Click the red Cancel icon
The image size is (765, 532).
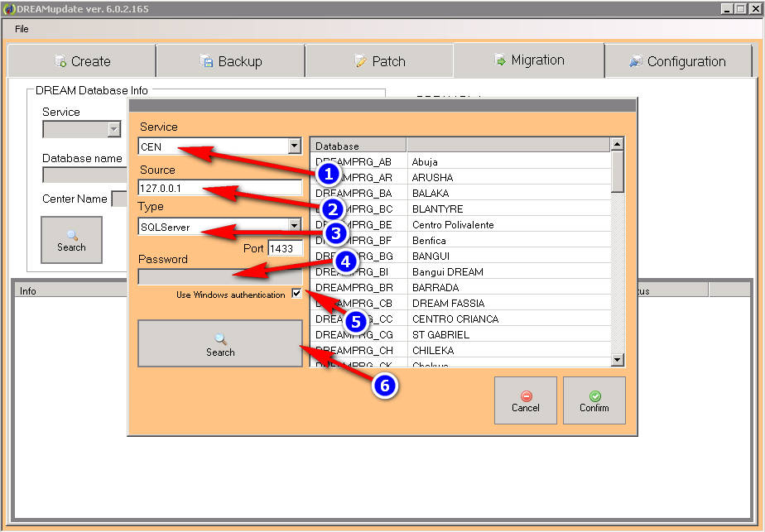(526, 396)
